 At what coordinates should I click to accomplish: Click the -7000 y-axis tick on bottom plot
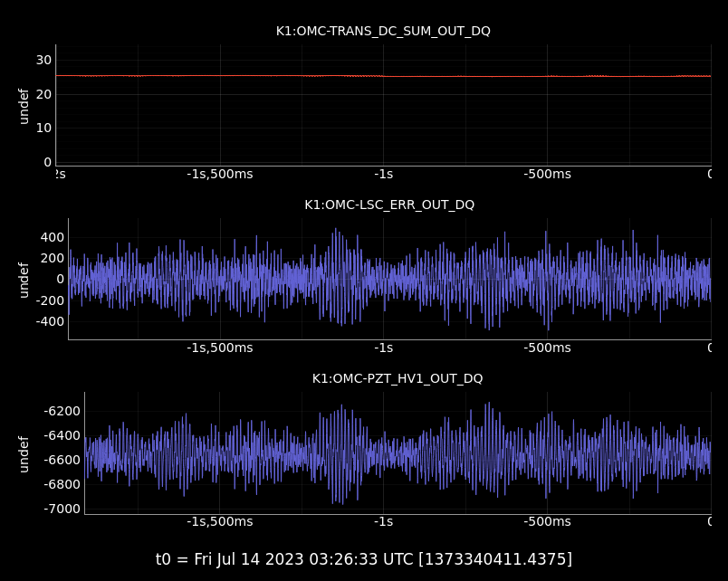[x=62, y=509]
